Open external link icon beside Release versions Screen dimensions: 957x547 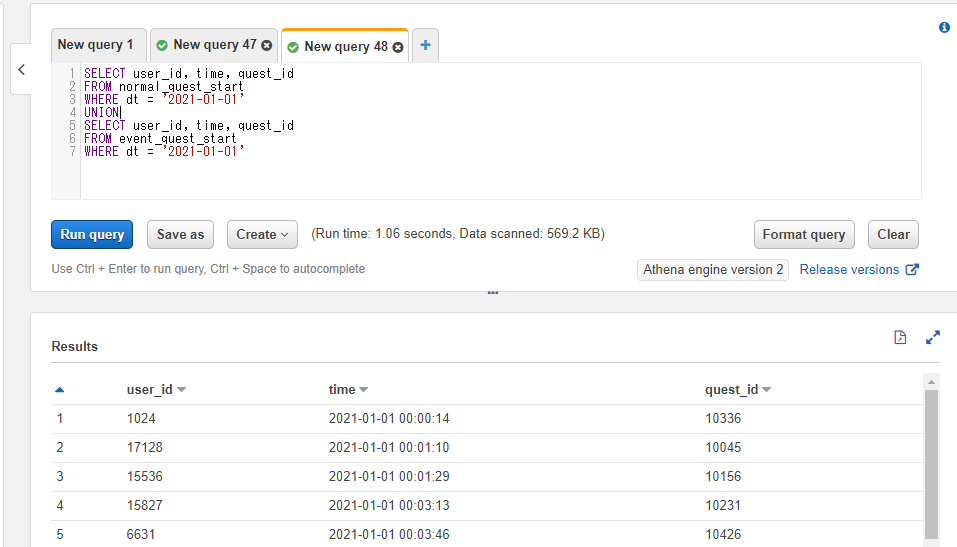[912, 269]
